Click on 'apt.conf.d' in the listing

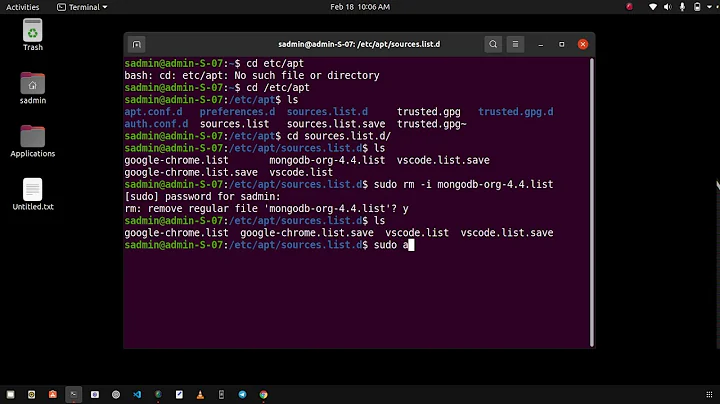point(153,112)
